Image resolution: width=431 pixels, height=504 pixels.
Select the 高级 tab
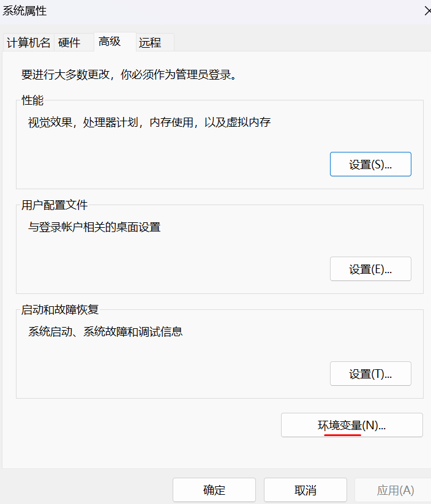click(114, 42)
